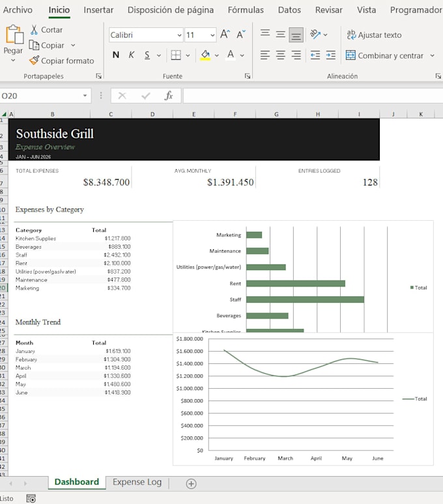Open the Calibri font name dropdown
443x504 pixels.
[x=179, y=35]
